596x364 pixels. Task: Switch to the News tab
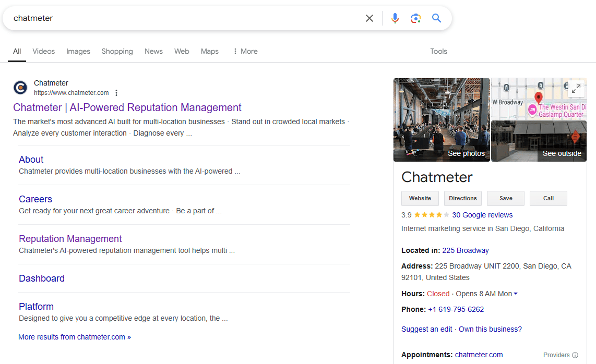tap(153, 51)
